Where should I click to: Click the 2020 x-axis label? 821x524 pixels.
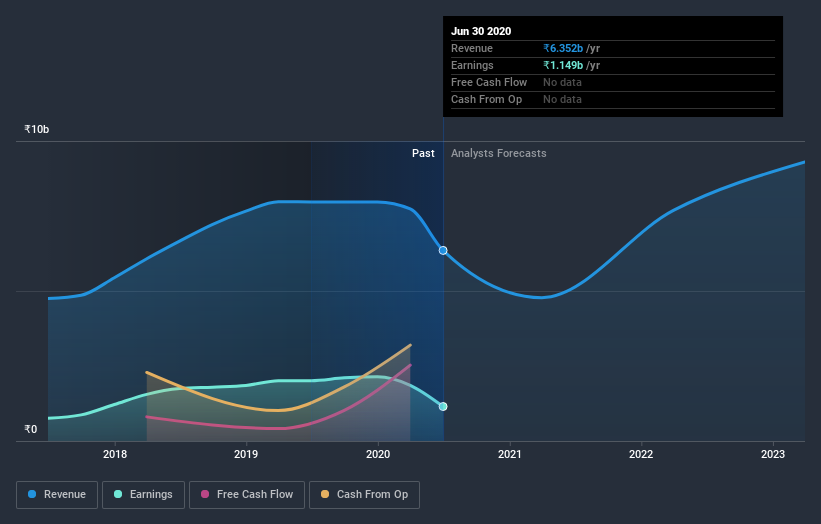tap(378, 454)
